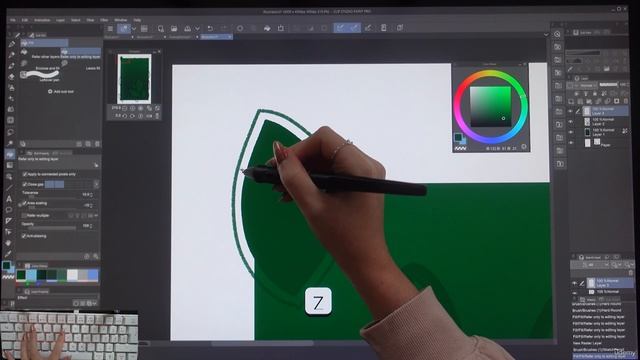Open the Layer menu

click(60, 20)
